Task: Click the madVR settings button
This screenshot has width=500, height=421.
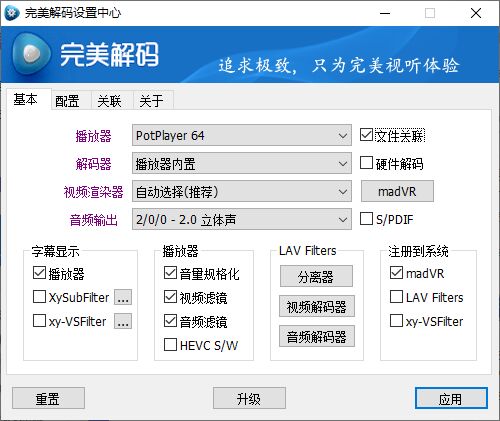Action: [397, 191]
